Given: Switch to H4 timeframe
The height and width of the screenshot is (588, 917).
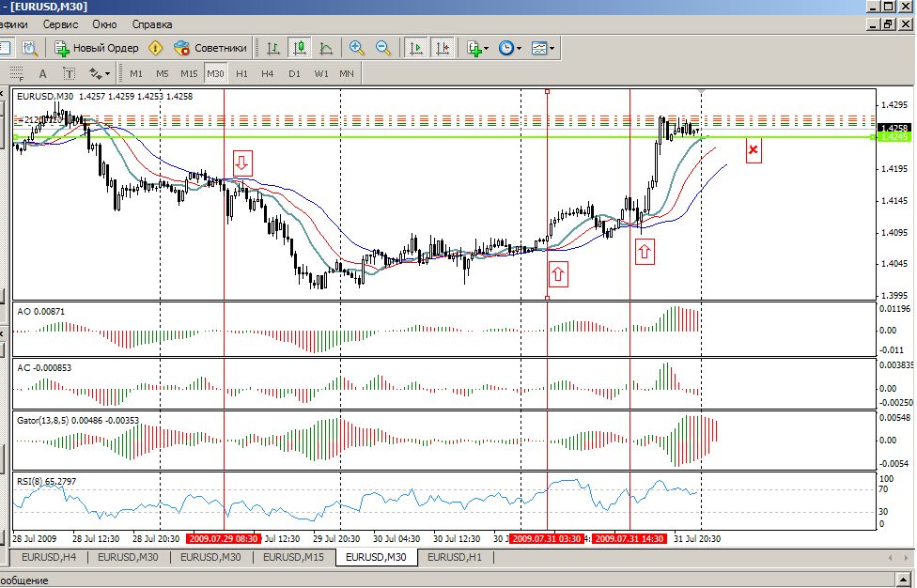Looking at the screenshot, I should (x=267, y=73).
